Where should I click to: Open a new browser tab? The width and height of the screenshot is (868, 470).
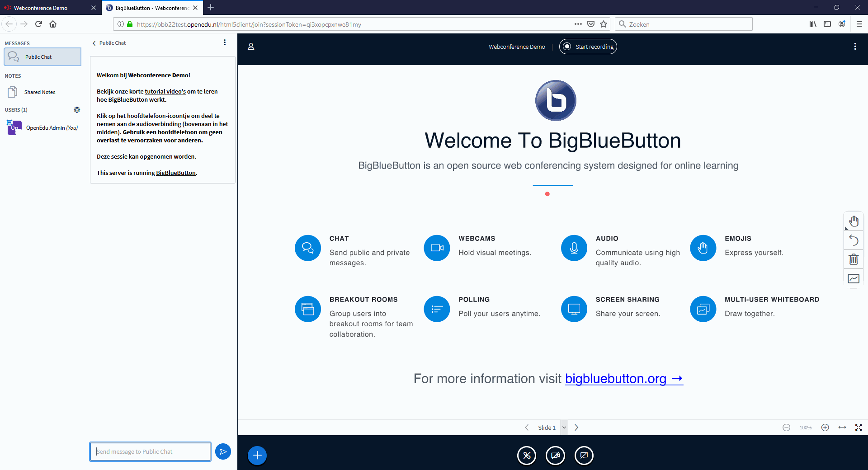click(211, 7)
